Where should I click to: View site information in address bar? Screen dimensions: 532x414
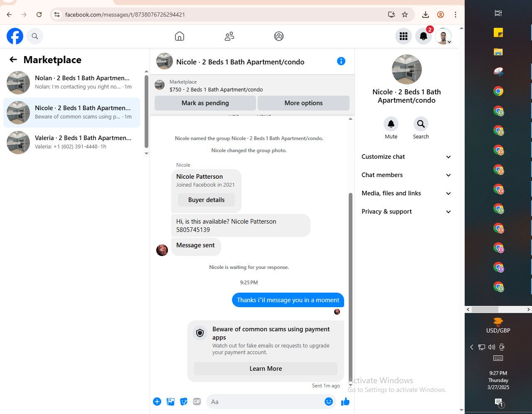click(57, 15)
